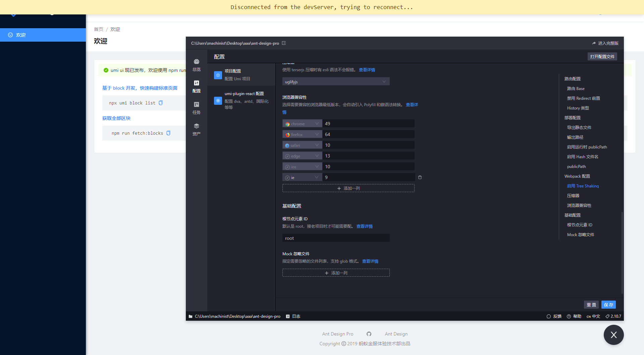Jump to 根节点元素 ID anchor

coord(580,225)
